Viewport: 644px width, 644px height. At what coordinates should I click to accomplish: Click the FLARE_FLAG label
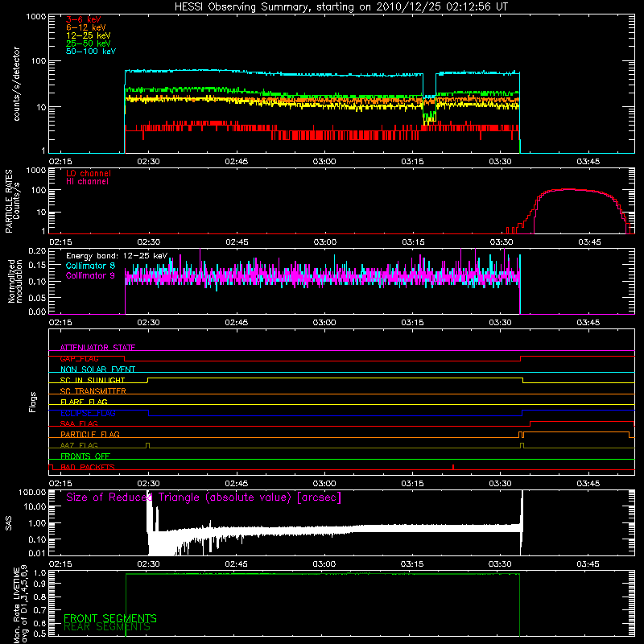84,402
